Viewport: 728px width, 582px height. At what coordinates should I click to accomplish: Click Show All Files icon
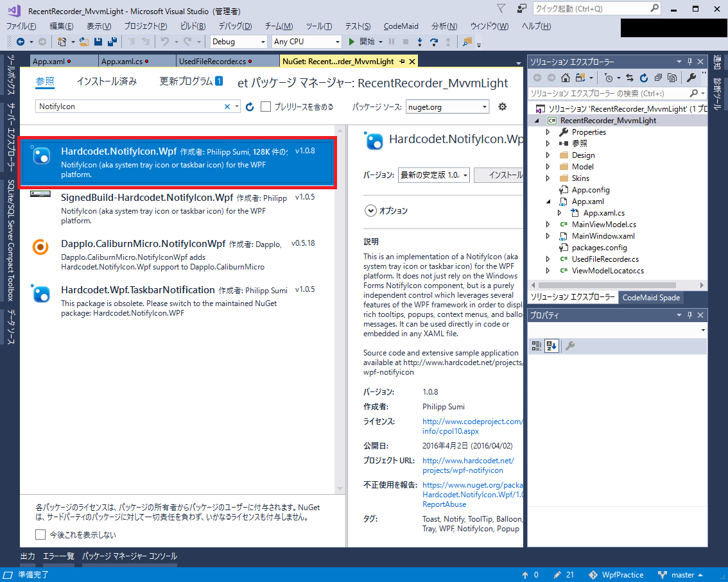pyautogui.click(x=672, y=78)
